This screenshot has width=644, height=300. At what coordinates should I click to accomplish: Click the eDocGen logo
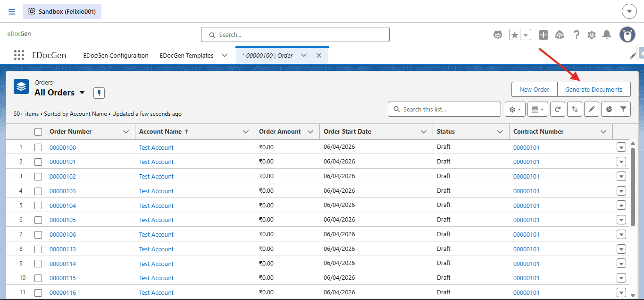click(19, 34)
